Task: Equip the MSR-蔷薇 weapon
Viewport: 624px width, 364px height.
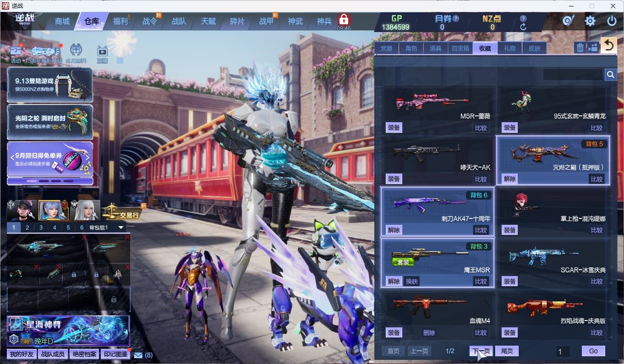Action: point(394,127)
